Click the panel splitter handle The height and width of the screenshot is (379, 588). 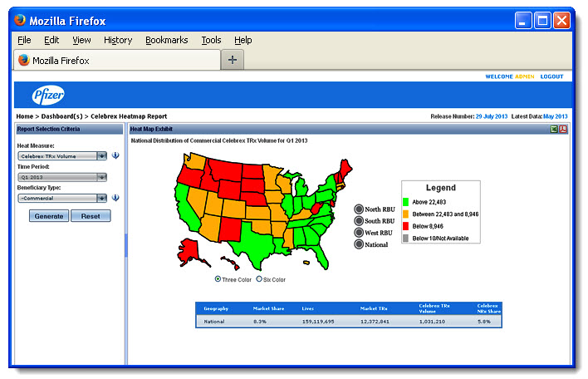[126, 244]
